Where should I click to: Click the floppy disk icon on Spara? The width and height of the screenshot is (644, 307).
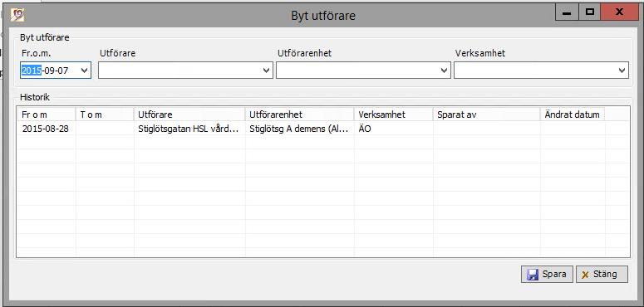point(533,275)
